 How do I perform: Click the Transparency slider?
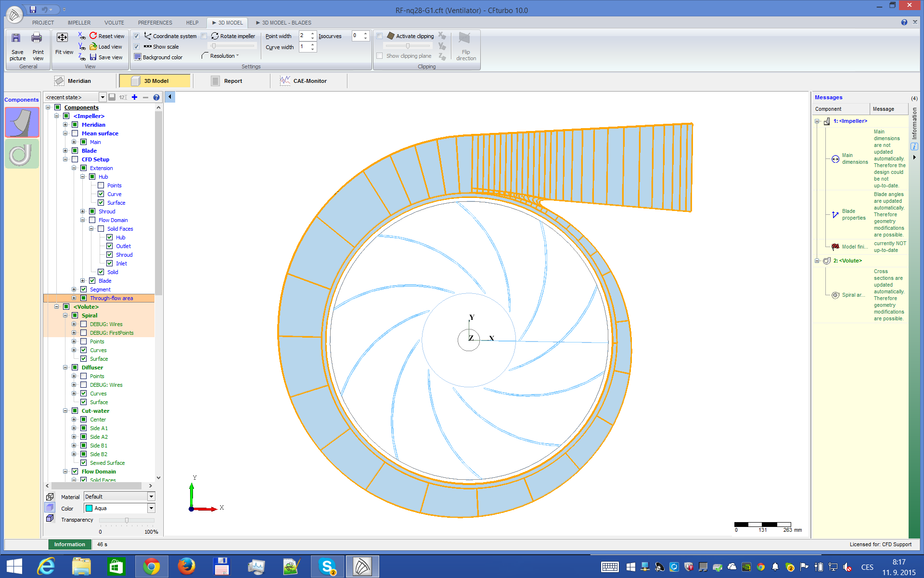click(x=127, y=520)
